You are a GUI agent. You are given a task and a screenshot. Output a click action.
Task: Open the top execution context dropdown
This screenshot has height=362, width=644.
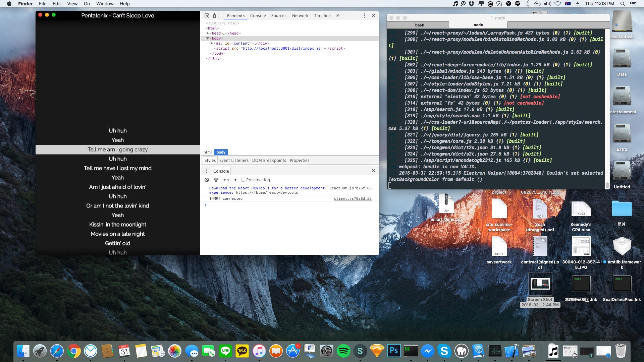[x=235, y=180]
